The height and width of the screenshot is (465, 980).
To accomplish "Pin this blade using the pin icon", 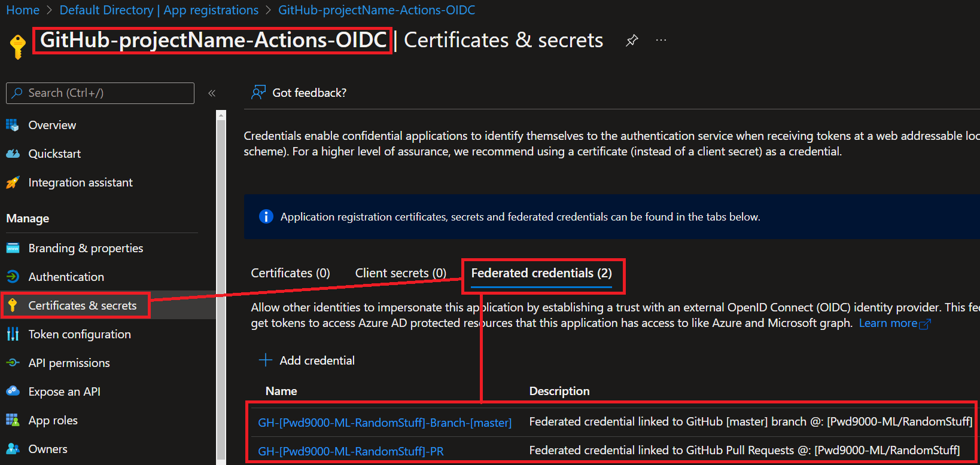I will pos(632,41).
